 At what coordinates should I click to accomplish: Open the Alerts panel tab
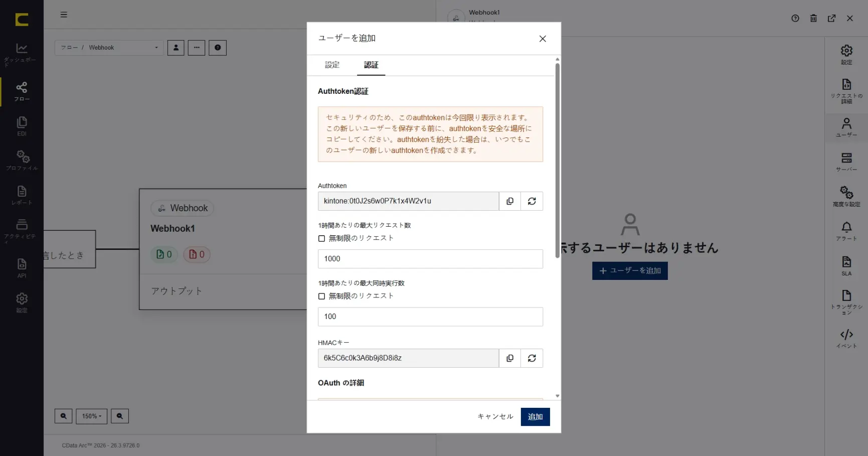pos(846,231)
